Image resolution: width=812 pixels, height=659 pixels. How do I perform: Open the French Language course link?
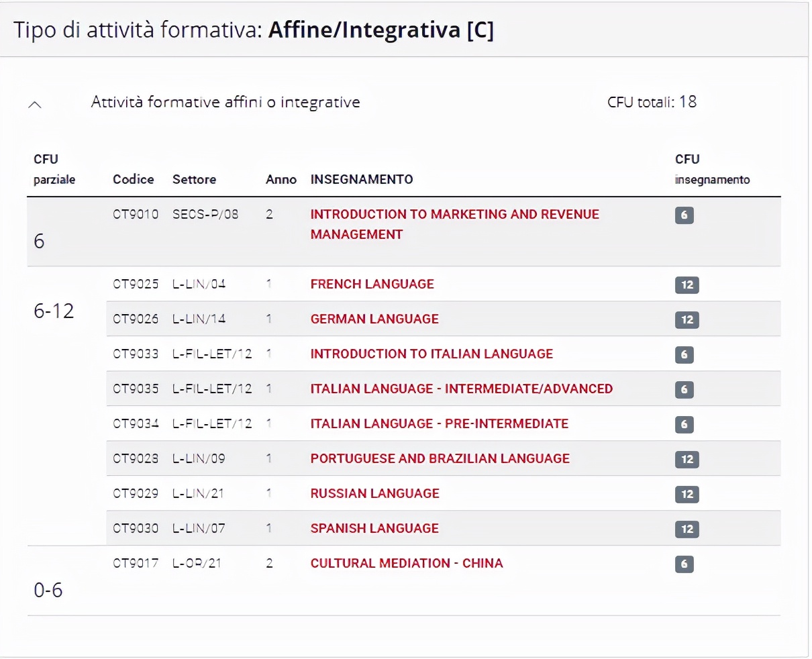pyautogui.click(x=372, y=285)
